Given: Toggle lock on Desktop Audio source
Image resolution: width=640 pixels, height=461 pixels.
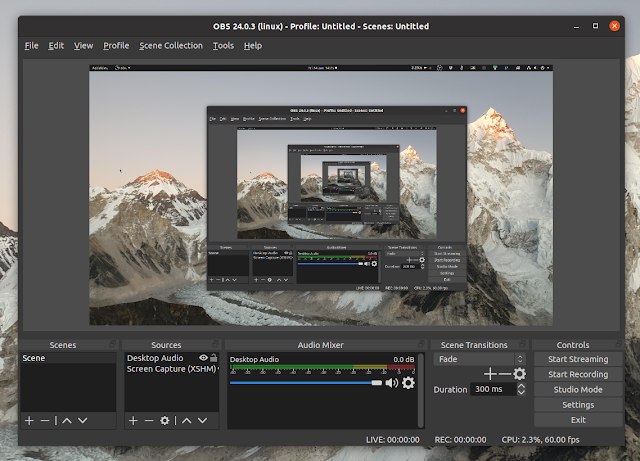Looking at the screenshot, I should click(213, 358).
